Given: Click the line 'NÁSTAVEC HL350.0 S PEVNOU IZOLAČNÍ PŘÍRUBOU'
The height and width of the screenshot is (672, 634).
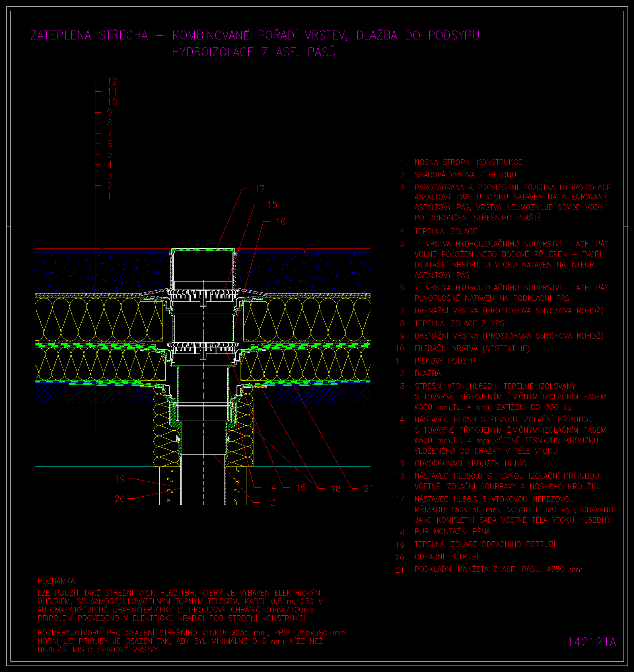Looking at the screenshot, I should click(x=507, y=476).
